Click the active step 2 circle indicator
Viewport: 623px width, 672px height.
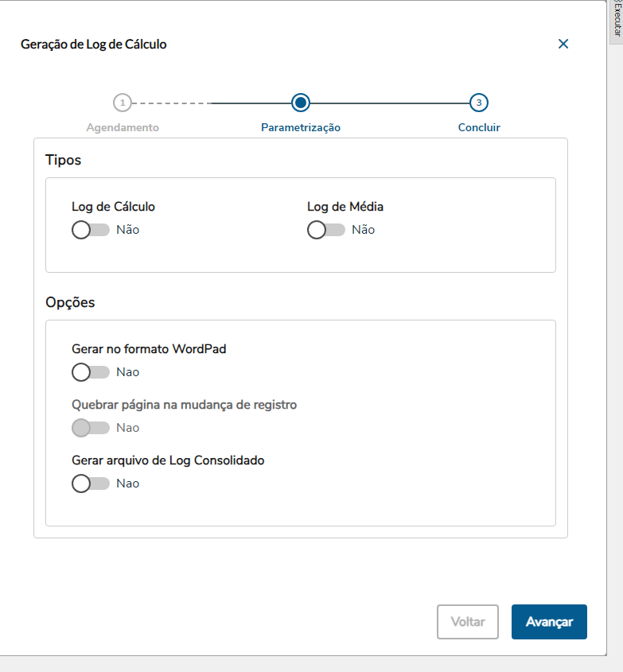click(x=301, y=103)
